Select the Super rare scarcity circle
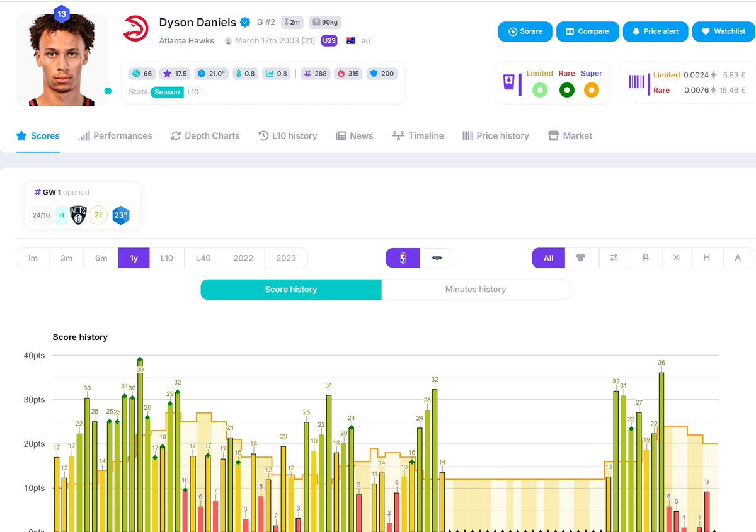The height and width of the screenshot is (532, 756). (x=592, y=90)
